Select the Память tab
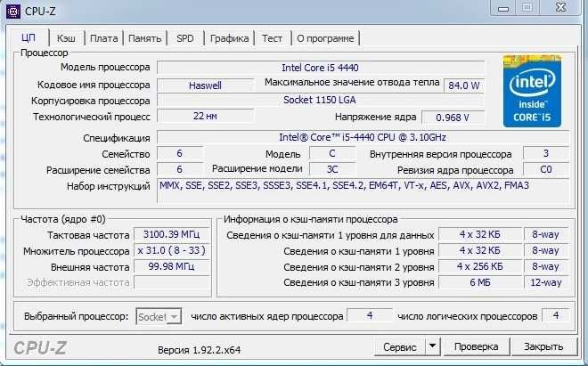 point(144,38)
